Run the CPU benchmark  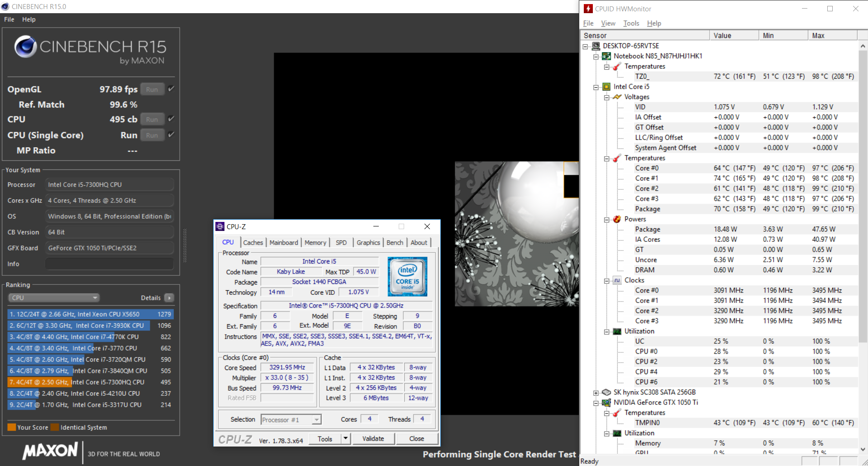(x=152, y=119)
